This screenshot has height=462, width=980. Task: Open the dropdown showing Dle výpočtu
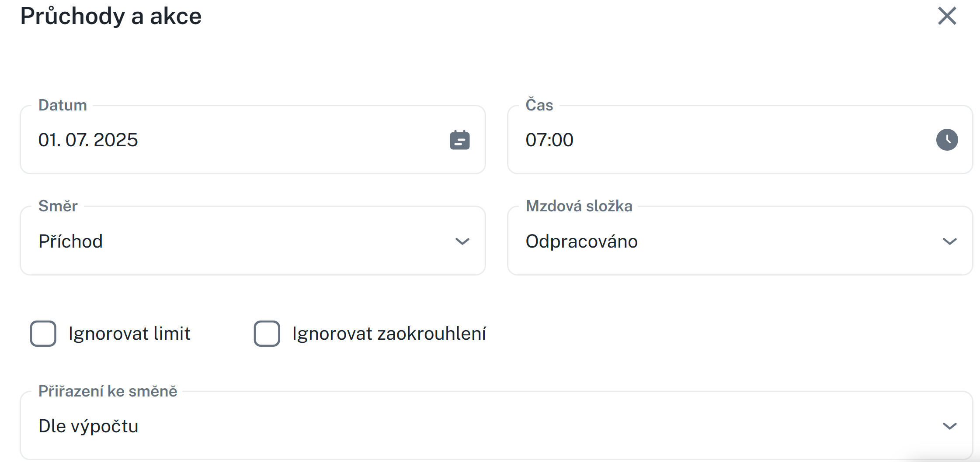(x=481, y=426)
